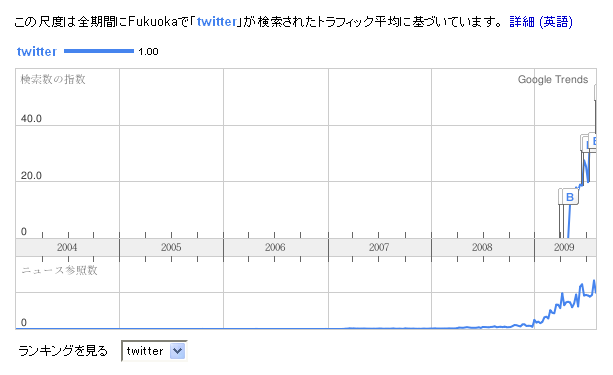The width and height of the screenshot is (613, 375).
Task: Select the 2004 year label on the timeline
Action: click(x=67, y=247)
